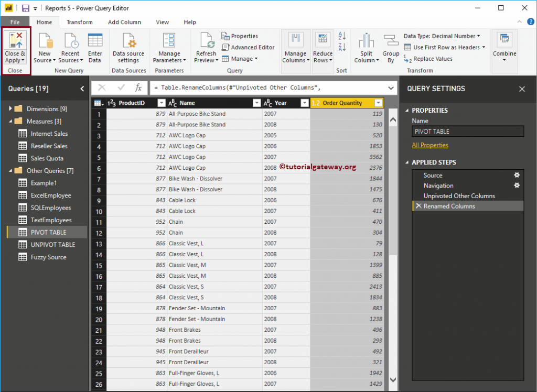Click the query Name input field
This screenshot has width=537, height=392.
pyautogui.click(x=468, y=132)
